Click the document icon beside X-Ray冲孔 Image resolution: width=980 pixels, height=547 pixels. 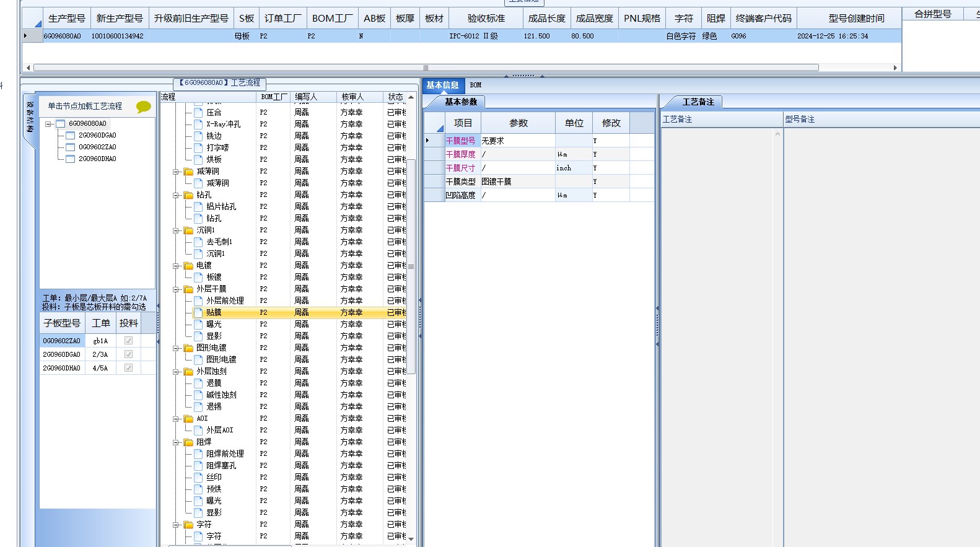(x=198, y=125)
